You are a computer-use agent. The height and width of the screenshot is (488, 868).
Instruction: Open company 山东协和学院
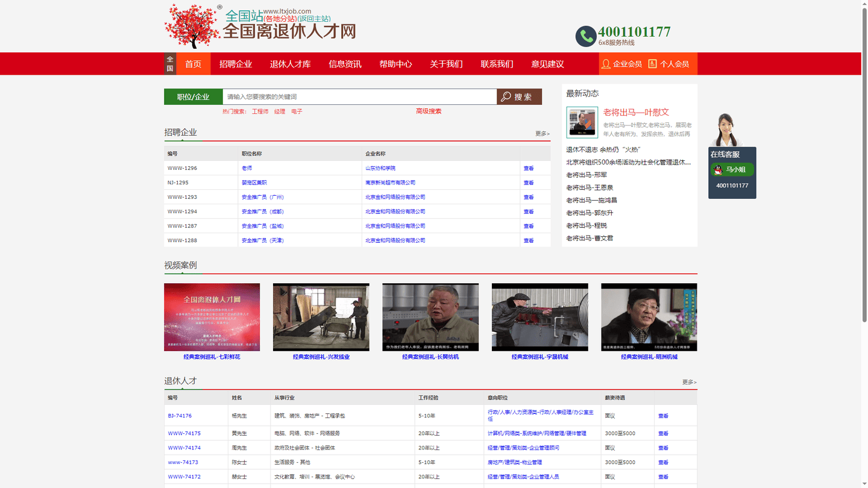380,168
